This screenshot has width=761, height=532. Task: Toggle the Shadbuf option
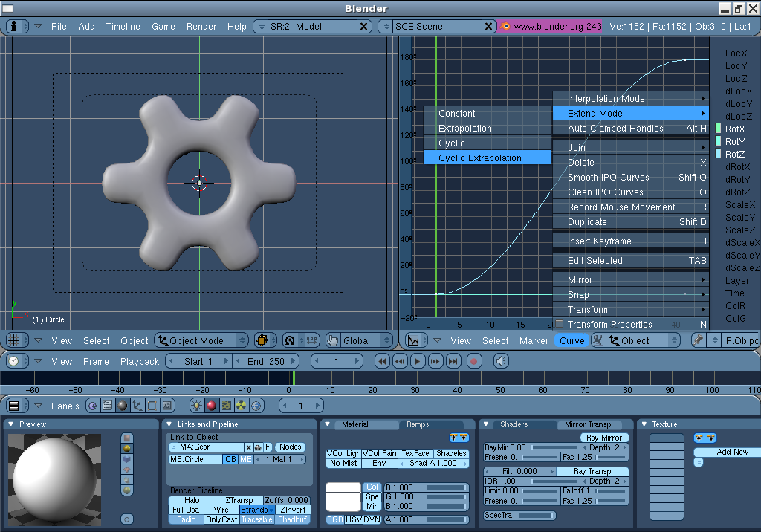pyautogui.click(x=292, y=519)
